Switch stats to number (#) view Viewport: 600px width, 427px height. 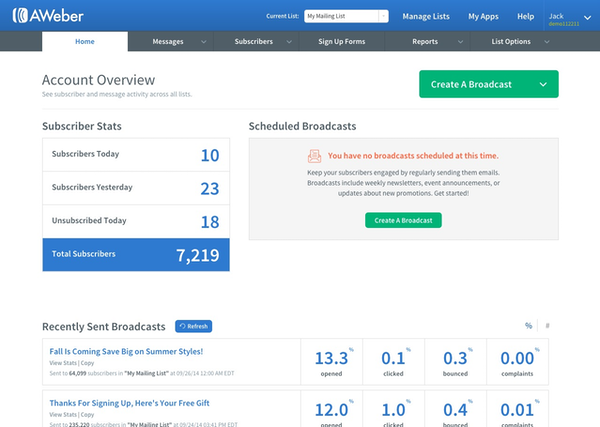tap(548, 326)
